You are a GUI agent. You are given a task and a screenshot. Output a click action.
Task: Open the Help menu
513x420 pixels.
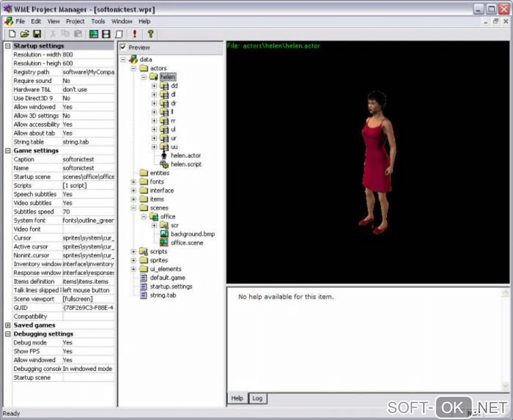144,21
